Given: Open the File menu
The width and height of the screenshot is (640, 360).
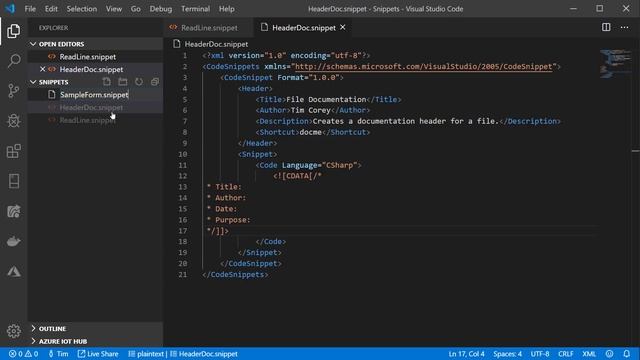Looking at the screenshot, I should 30,9.
